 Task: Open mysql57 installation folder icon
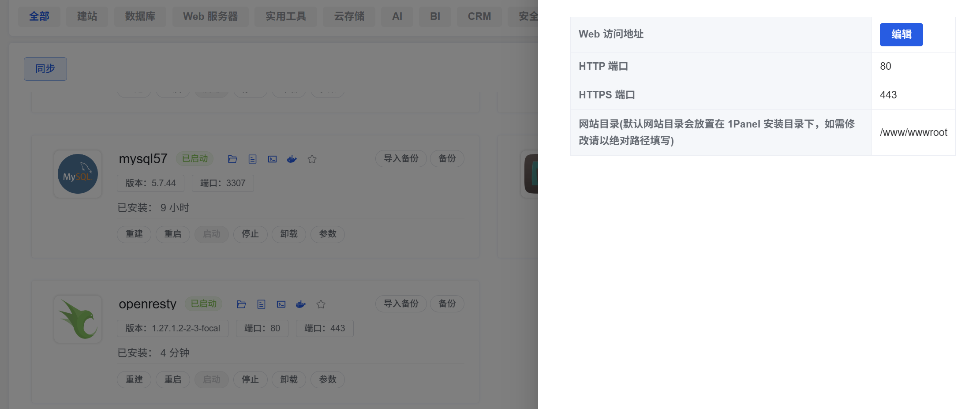click(x=232, y=159)
